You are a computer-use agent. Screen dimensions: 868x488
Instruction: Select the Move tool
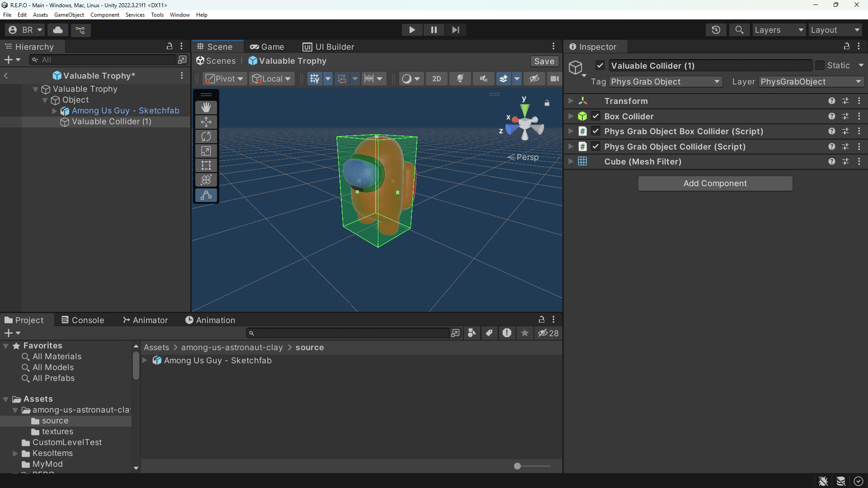[206, 122]
